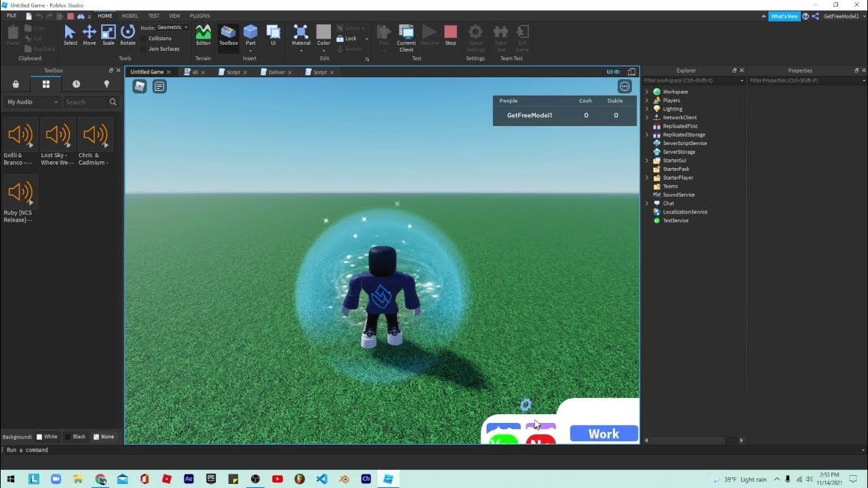Pick the Rotate tool
The image size is (868, 488).
tap(127, 35)
